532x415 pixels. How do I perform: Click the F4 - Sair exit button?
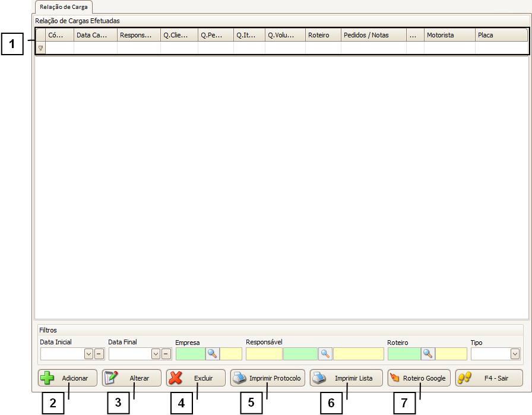[489, 378]
